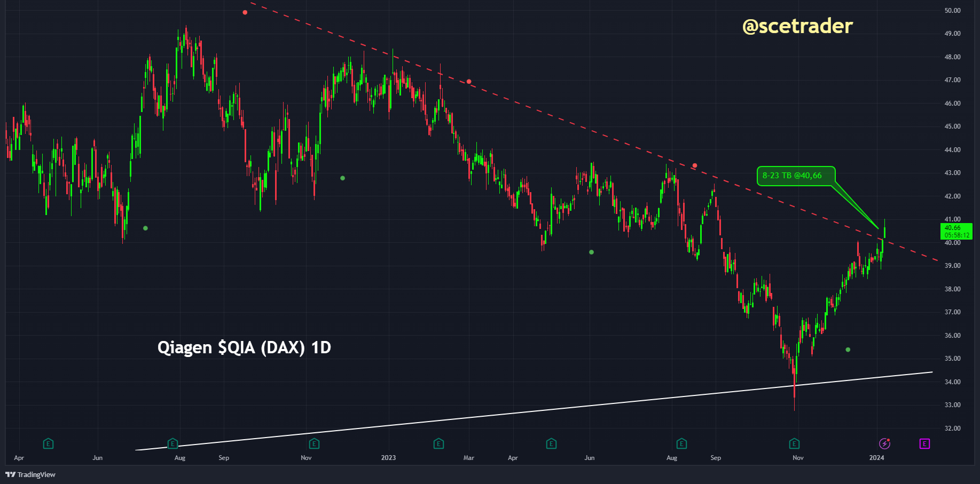This screenshot has height=484, width=980.
Task: Click the 48.00 price axis label
Action: click(x=952, y=57)
